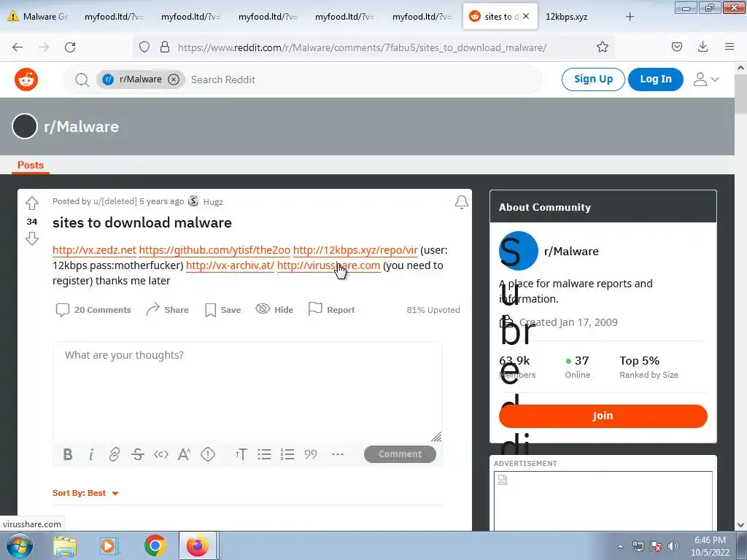Share the post
This screenshot has height=560, width=747.
coord(167,310)
